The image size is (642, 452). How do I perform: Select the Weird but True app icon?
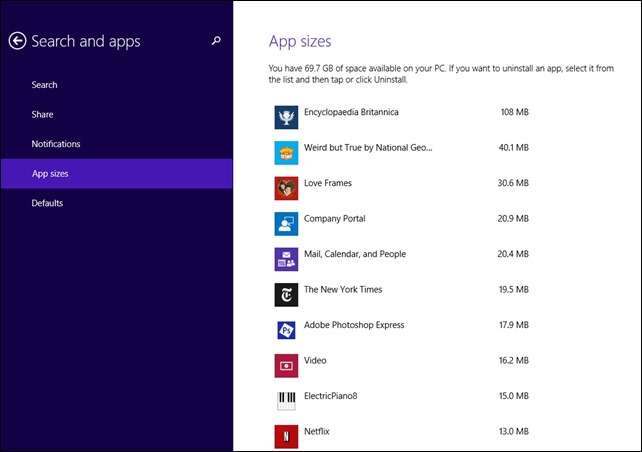[x=286, y=153]
